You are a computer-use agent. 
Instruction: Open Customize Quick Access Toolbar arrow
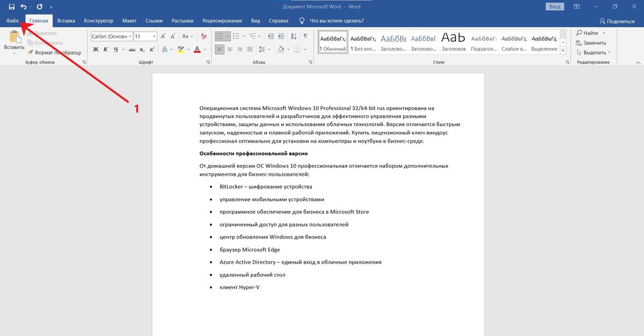(52, 8)
